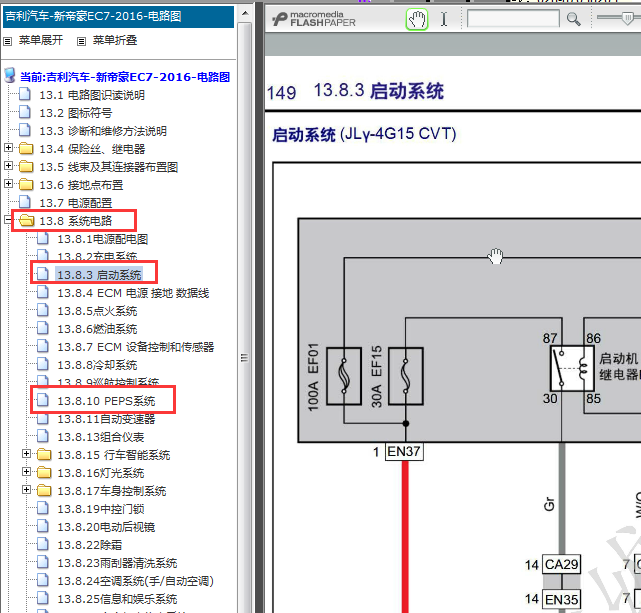Expand the 13.4 保险丝、继电器 folder
641x613 pixels.
pyautogui.click(x=8, y=148)
